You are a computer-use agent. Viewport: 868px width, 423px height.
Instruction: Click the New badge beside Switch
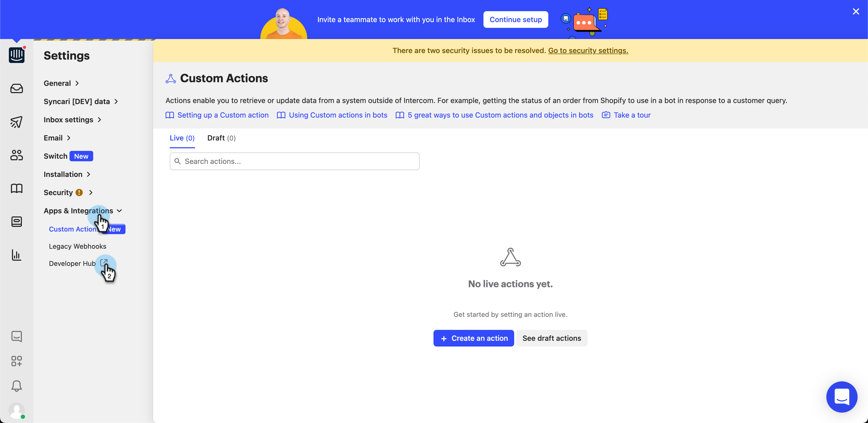81,156
